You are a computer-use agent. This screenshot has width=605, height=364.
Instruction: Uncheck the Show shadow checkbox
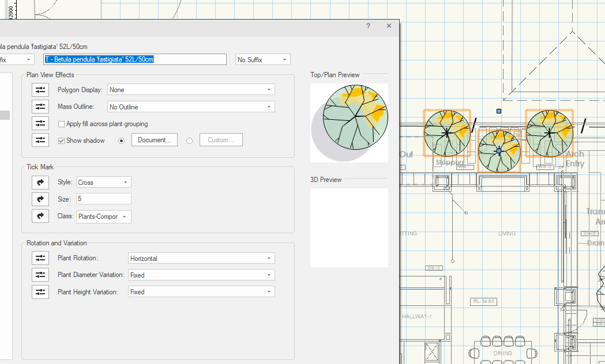point(62,141)
